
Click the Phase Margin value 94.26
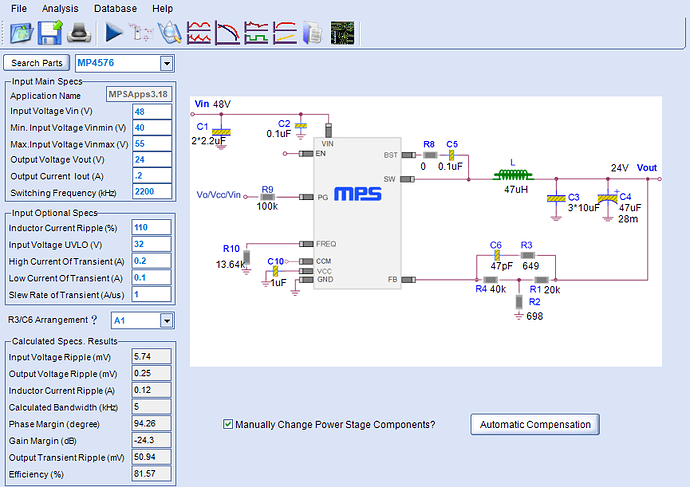pos(151,423)
